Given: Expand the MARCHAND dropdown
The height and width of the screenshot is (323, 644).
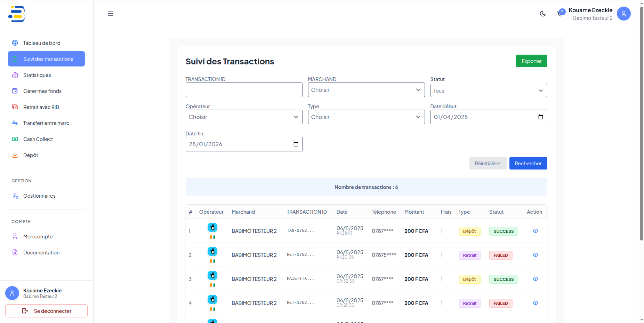Looking at the screenshot, I should [366, 90].
